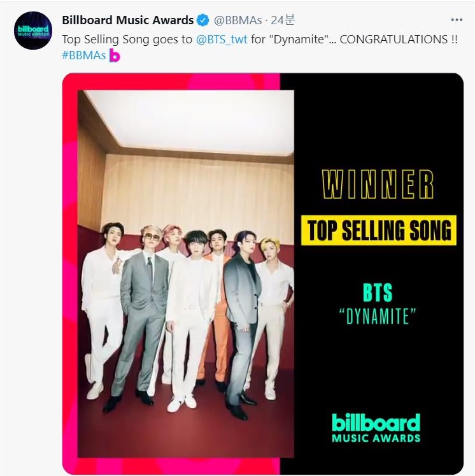Open the @BTS_twt mention link

[222, 39]
